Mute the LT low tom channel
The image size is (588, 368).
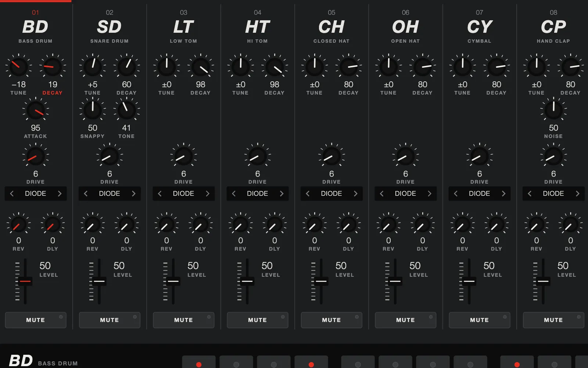pos(183,320)
